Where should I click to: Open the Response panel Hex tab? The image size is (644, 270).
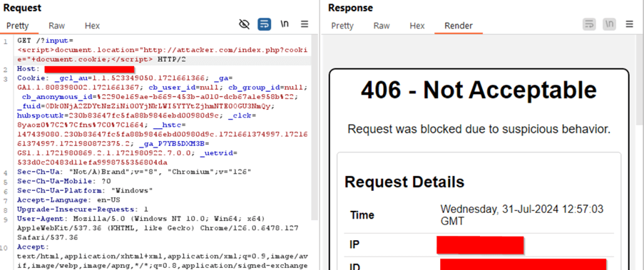click(x=417, y=26)
